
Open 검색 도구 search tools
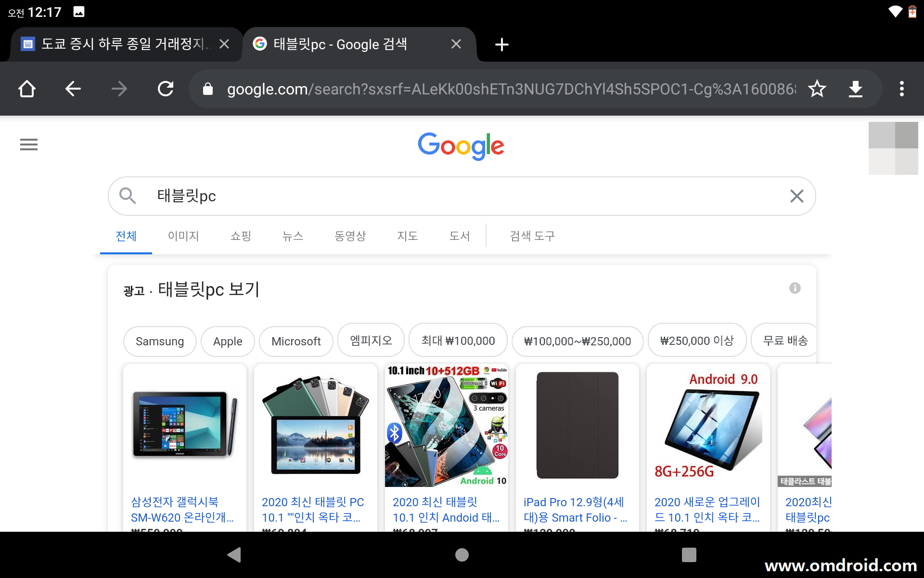(x=532, y=236)
